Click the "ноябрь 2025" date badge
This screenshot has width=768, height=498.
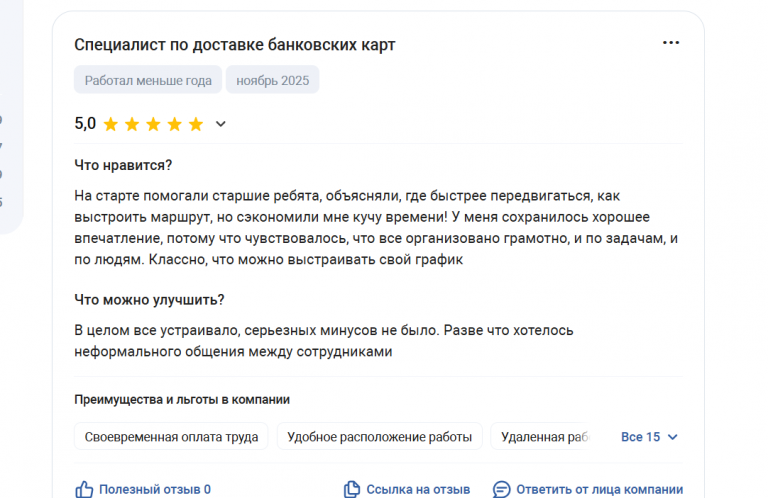point(272,80)
